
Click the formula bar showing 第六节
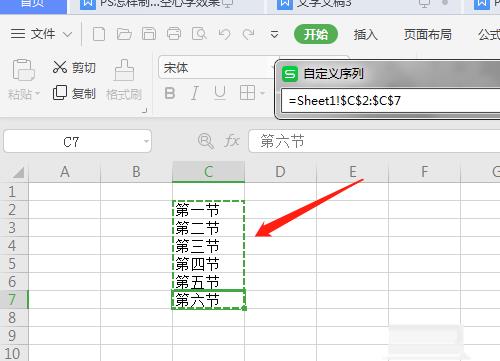374,141
